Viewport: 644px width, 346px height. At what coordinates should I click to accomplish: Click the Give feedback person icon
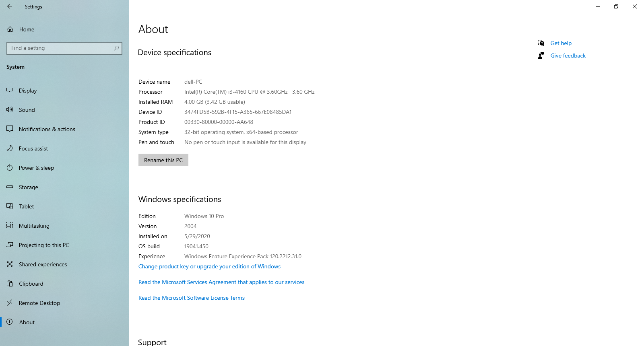(541, 56)
